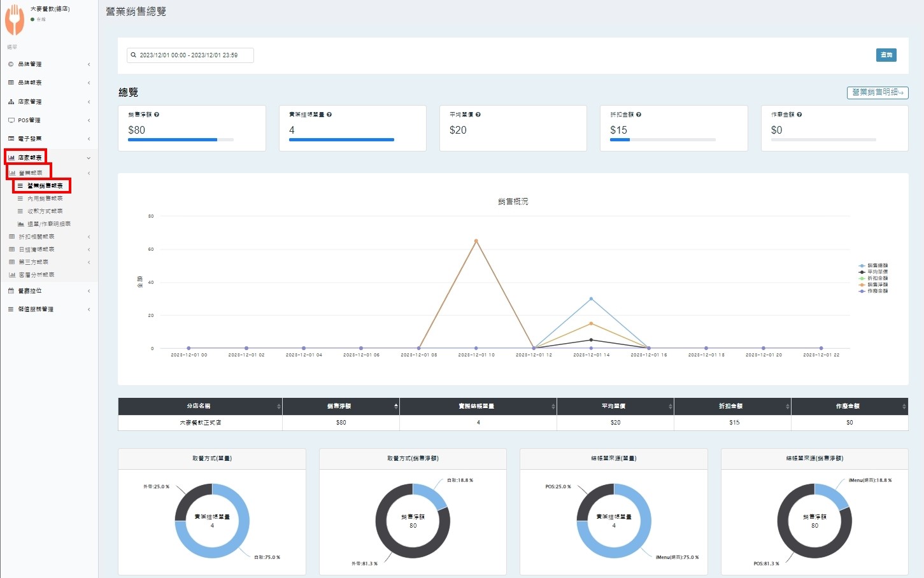
Task: Expand the 電子發票 sidebar menu
Action: point(30,139)
